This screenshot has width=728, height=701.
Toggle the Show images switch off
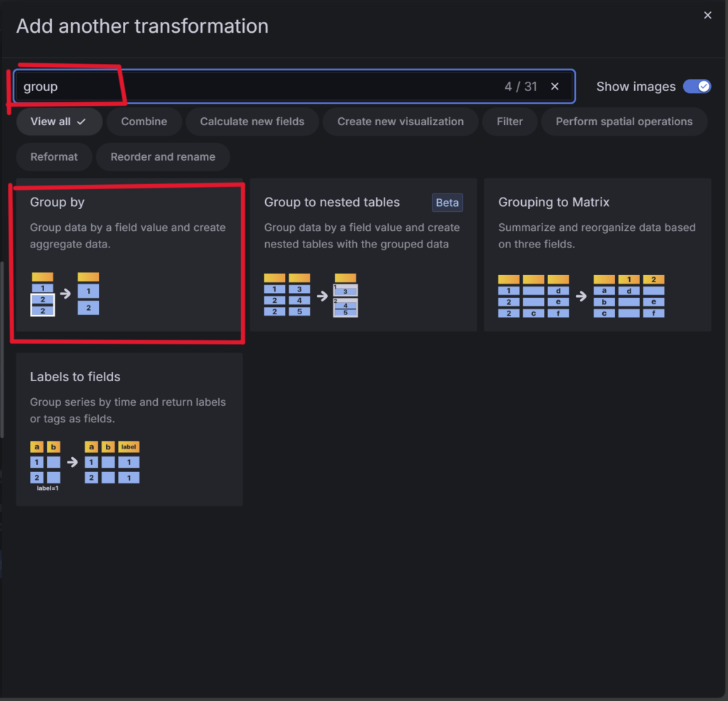pyautogui.click(x=696, y=87)
